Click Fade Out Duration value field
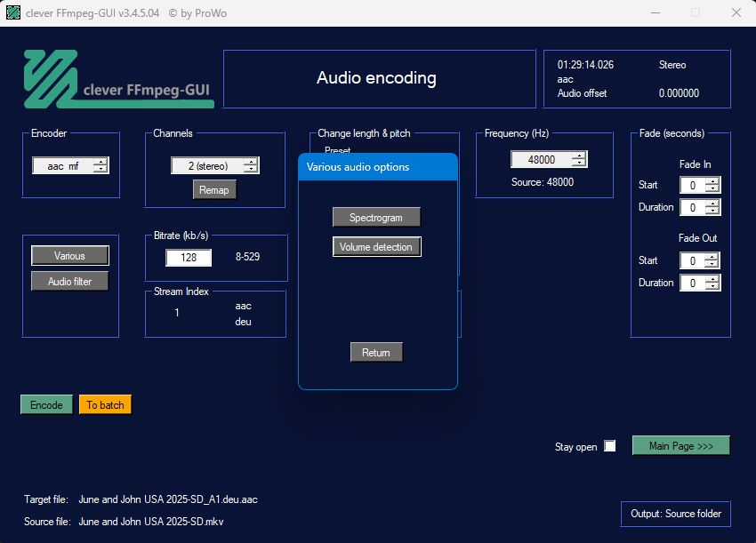This screenshot has width=756, height=543. click(x=692, y=283)
